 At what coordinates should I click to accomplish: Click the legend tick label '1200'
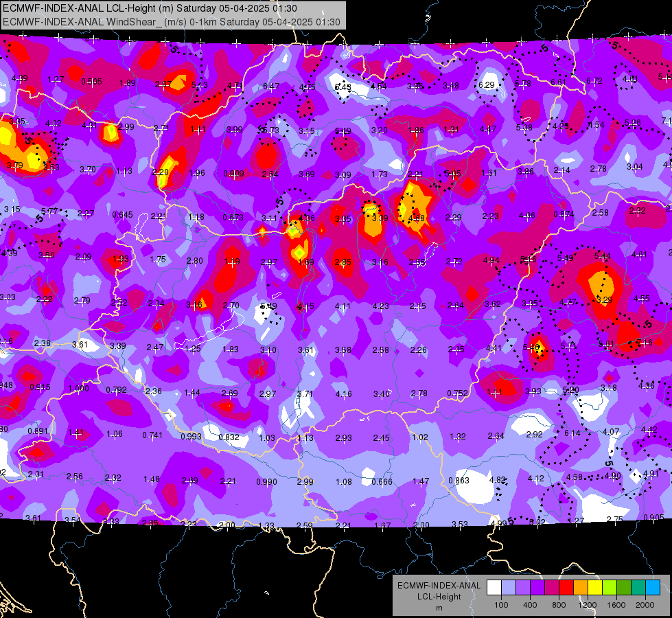point(587,605)
